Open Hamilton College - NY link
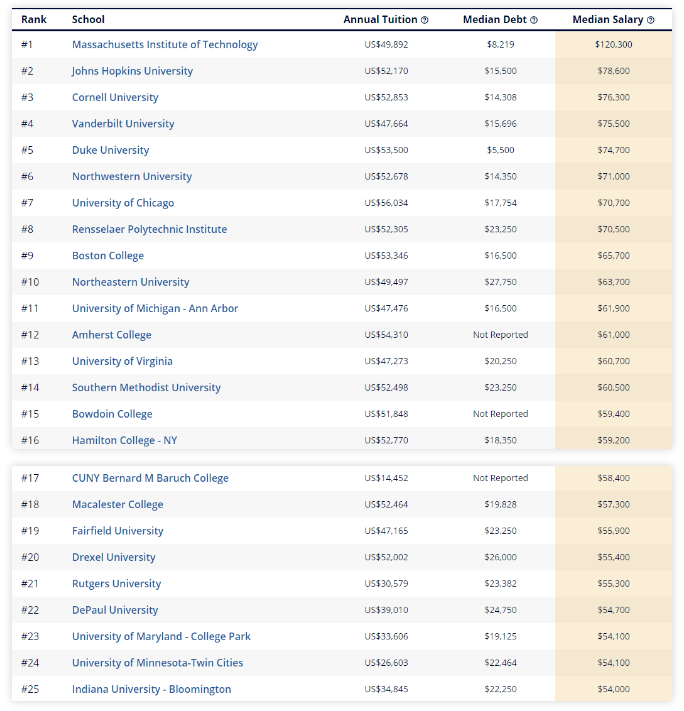Viewport: 684px width, 711px height. point(124,440)
